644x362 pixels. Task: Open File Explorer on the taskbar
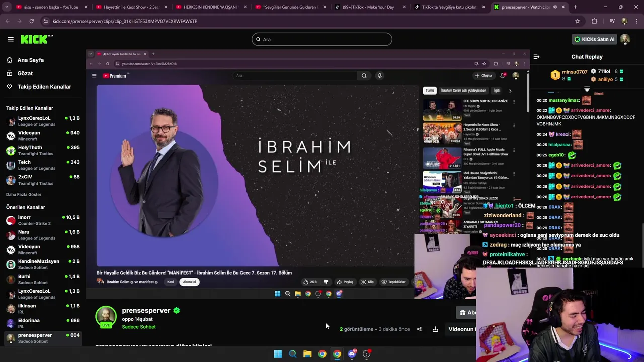pyautogui.click(x=307, y=354)
